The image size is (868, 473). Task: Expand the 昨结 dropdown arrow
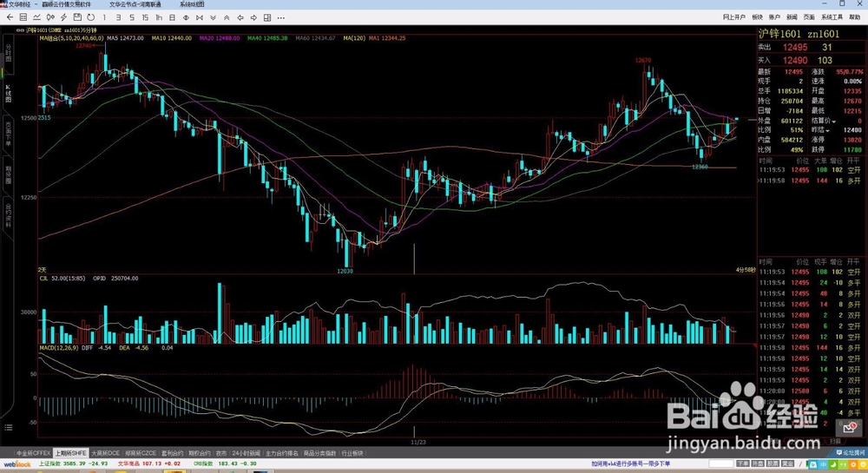point(828,130)
